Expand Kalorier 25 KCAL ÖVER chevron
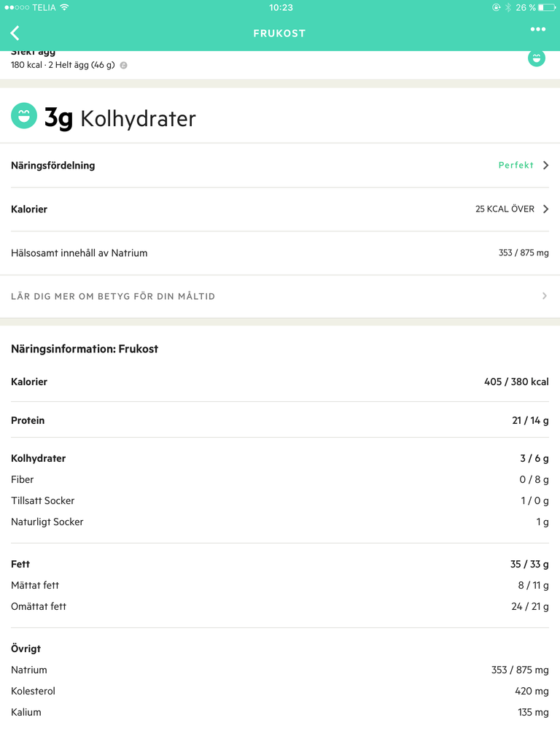This screenshot has height=747, width=560. [x=545, y=209]
